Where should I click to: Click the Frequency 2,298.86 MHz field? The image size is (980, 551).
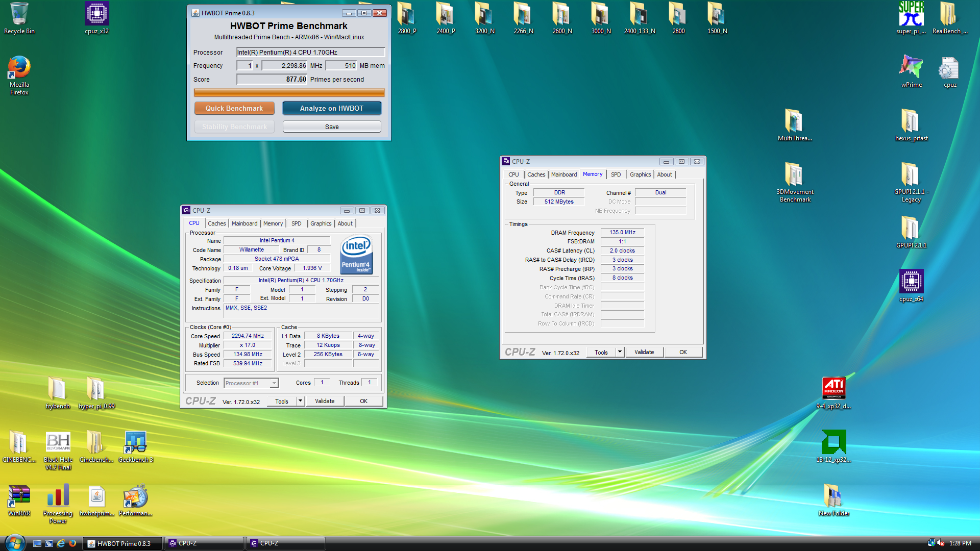285,65
